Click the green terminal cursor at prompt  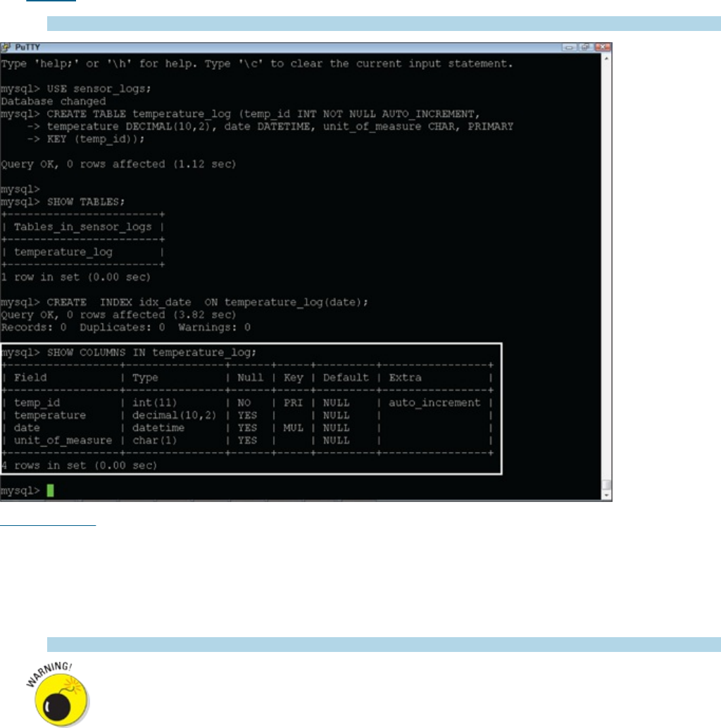[x=50, y=490]
